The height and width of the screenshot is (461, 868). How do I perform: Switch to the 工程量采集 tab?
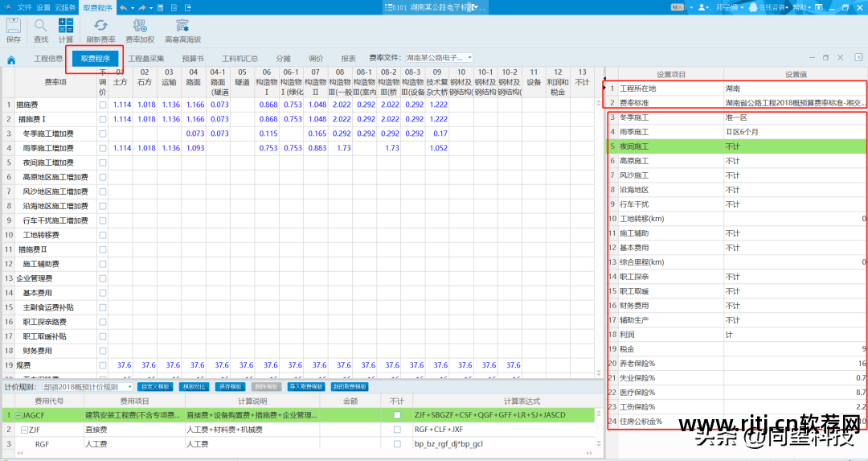(x=146, y=59)
